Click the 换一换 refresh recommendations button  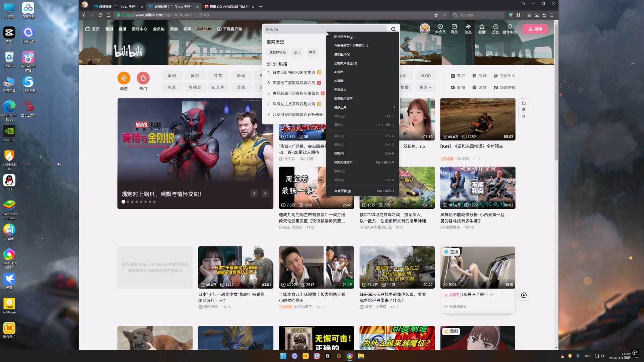[524, 110]
